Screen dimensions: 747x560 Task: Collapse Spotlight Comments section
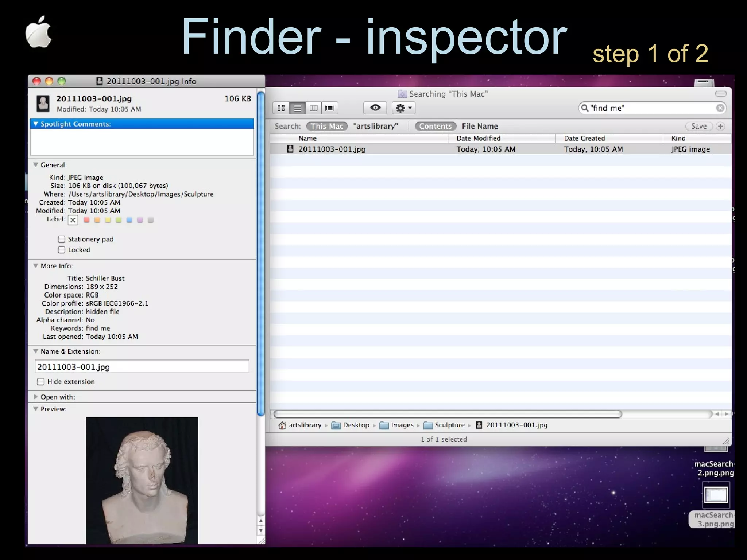[x=36, y=124]
